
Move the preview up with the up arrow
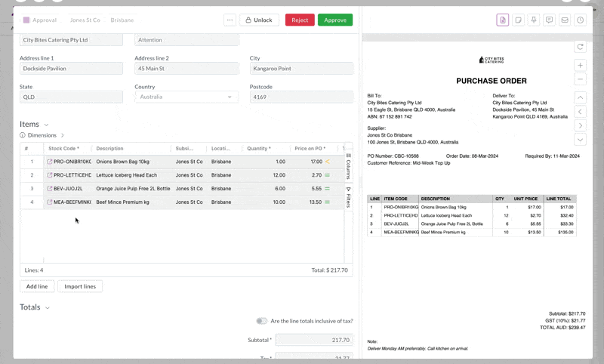580,98
